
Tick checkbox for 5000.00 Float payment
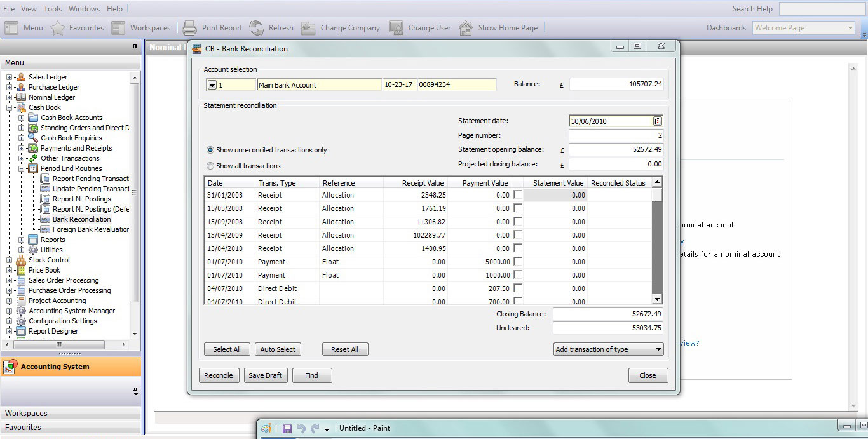coord(518,262)
